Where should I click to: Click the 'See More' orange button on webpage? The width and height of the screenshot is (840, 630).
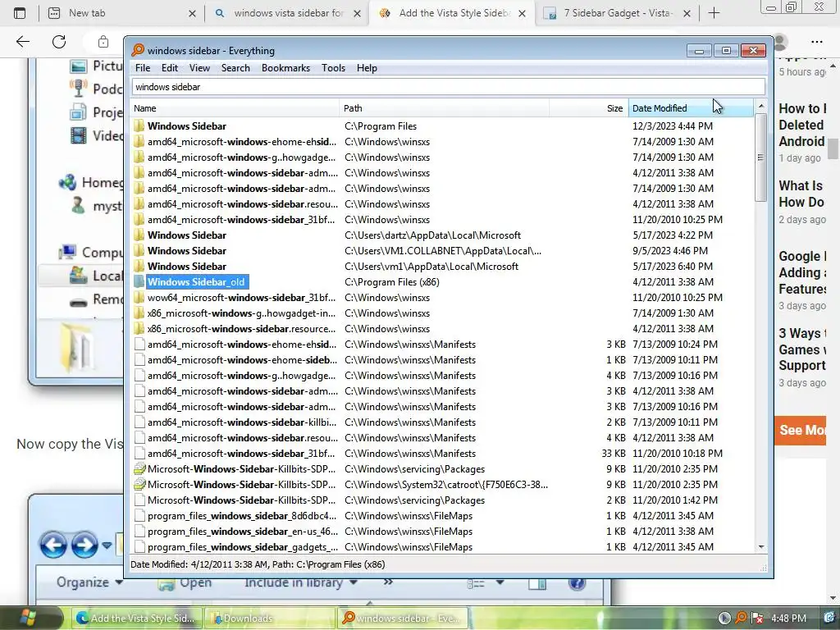[x=801, y=430]
